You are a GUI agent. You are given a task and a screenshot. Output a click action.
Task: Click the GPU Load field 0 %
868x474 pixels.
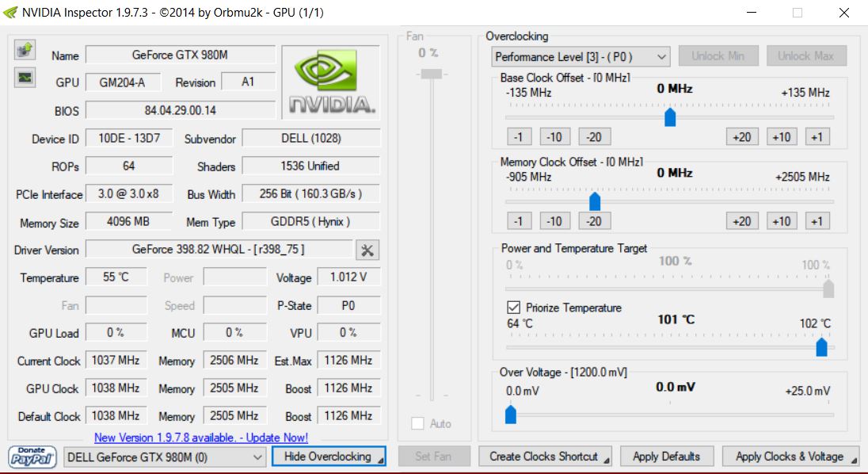pos(116,332)
